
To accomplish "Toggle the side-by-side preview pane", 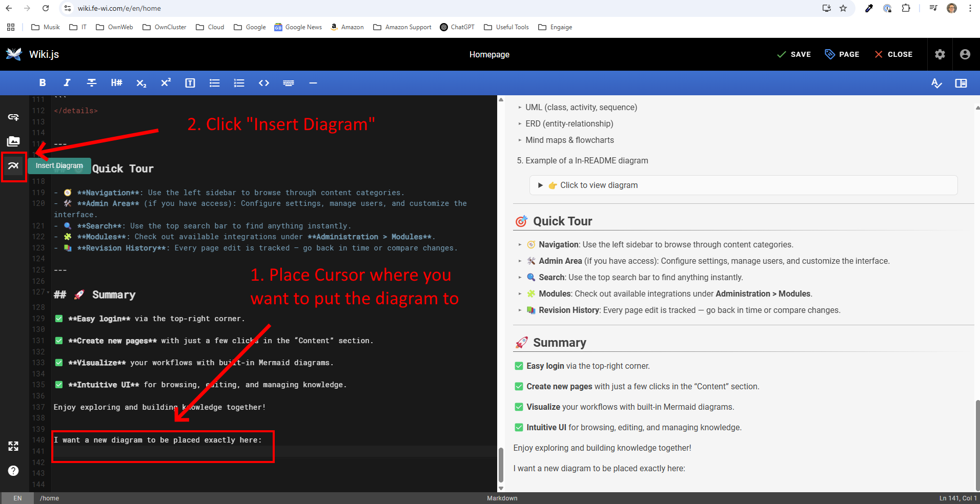I will [x=961, y=82].
